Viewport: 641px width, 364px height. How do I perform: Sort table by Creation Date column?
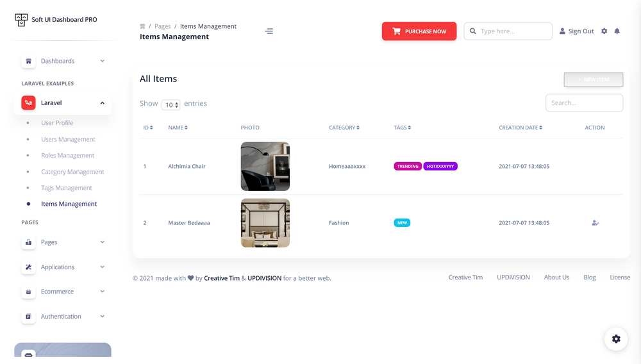coord(520,128)
